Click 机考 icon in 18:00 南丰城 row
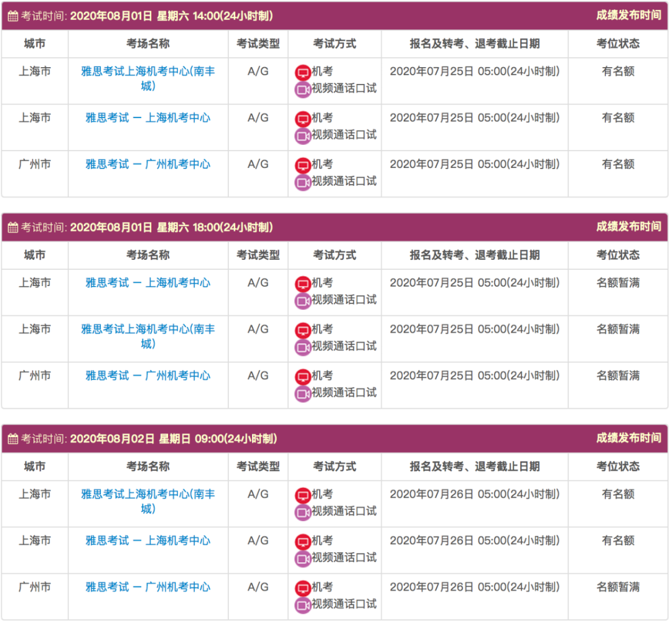This screenshot has height=623, width=672. click(303, 330)
